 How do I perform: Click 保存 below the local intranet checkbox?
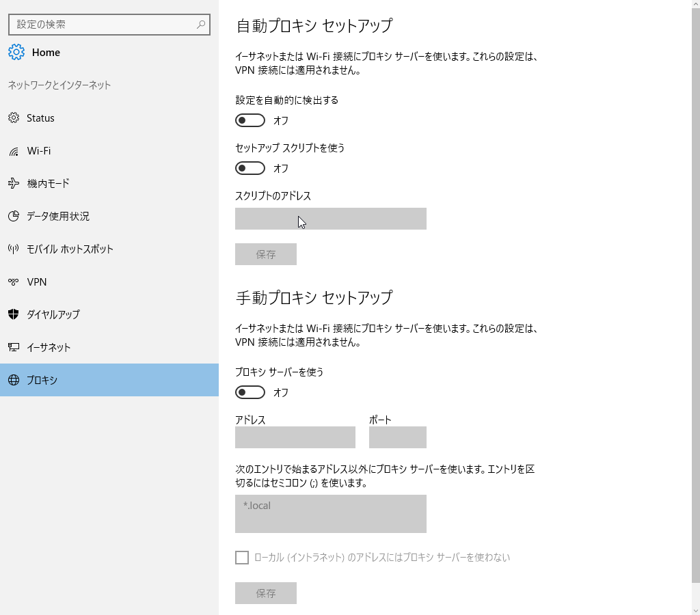tap(266, 593)
